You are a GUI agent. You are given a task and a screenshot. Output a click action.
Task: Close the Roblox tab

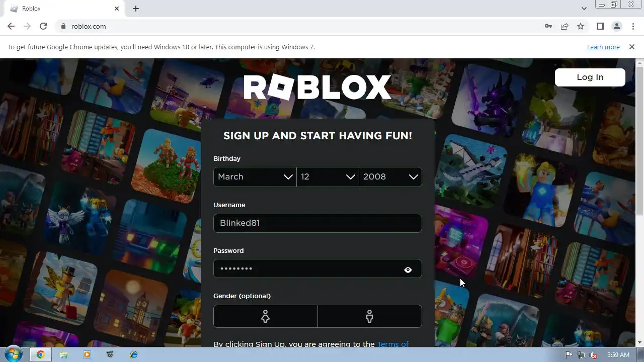[x=117, y=9]
